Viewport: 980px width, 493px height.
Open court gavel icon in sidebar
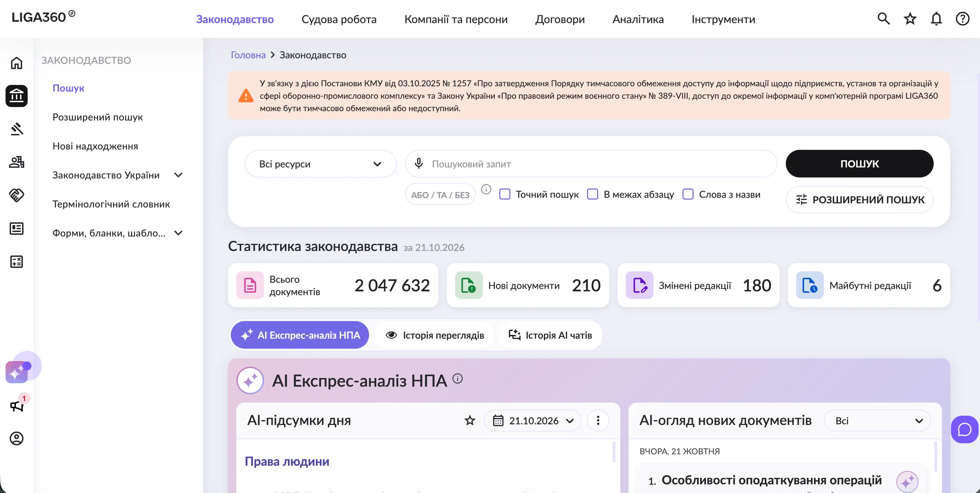coord(16,129)
